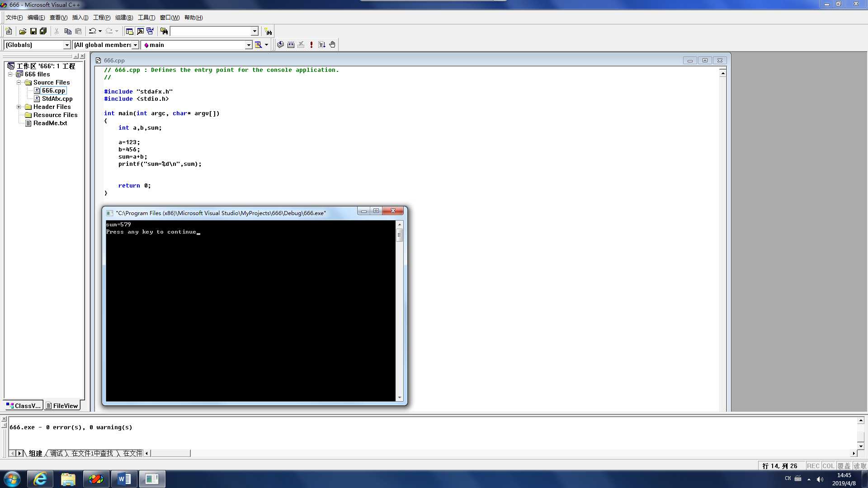
Task: Click the Run/Execute program icon
Action: tap(312, 44)
